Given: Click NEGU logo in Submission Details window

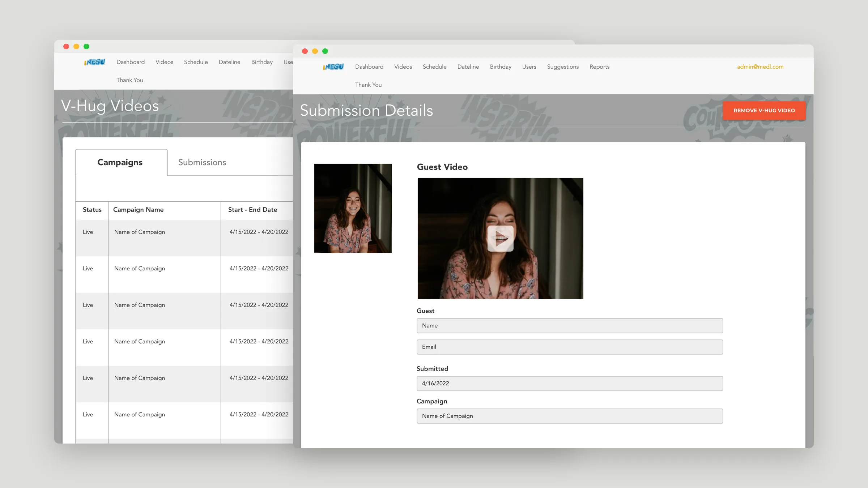Looking at the screenshot, I should tap(333, 67).
